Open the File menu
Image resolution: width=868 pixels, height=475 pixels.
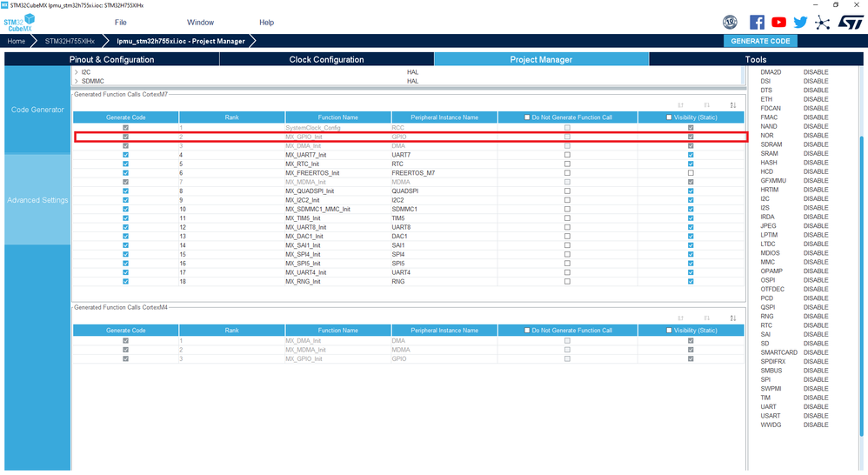(120, 23)
